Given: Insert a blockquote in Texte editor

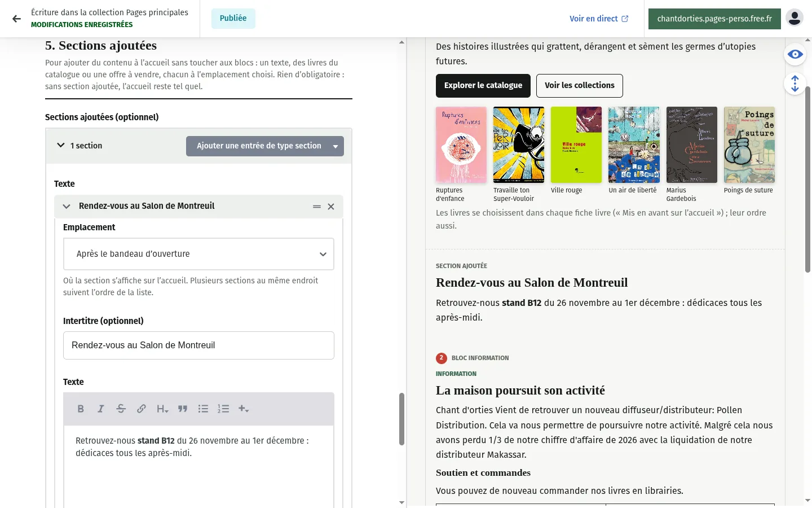Looking at the screenshot, I should (183, 409).
